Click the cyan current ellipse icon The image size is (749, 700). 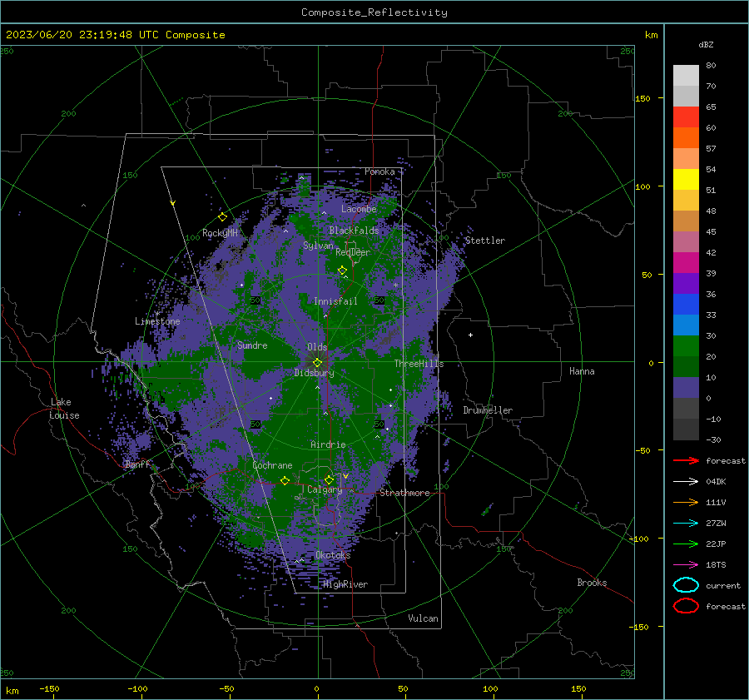click(x=686, y=585)
